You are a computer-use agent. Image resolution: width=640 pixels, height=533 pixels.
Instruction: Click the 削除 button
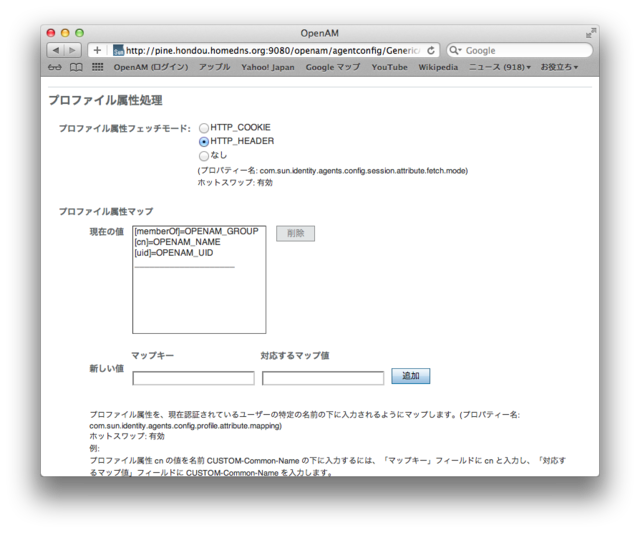(295, 233)
